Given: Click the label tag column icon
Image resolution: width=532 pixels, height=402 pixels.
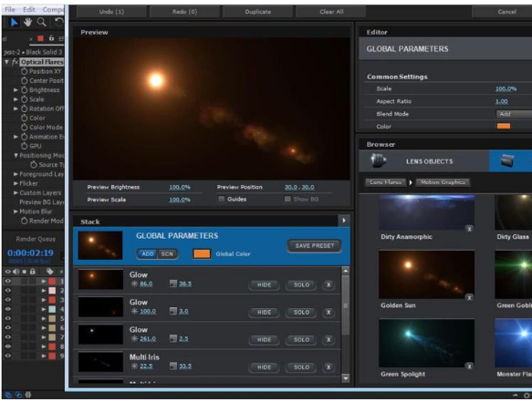Looking at the screenshot, I should pos(50,272).
